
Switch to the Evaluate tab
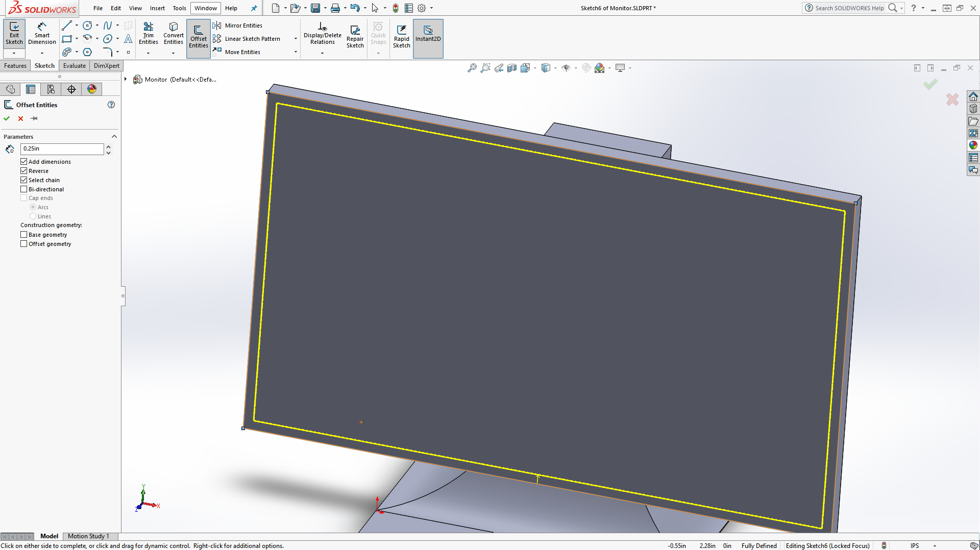coord(75,66)
